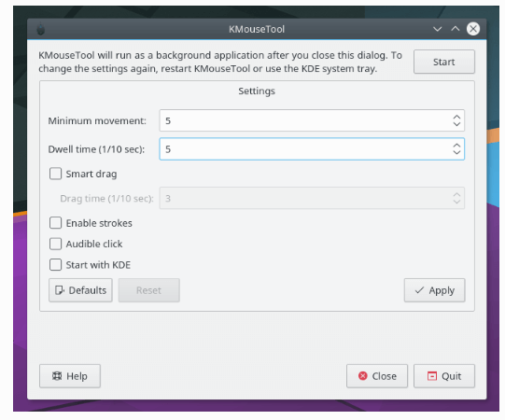The image size is (505, 420).
Task: Increase Dwell time with up arrow
Action: [456, 146]
